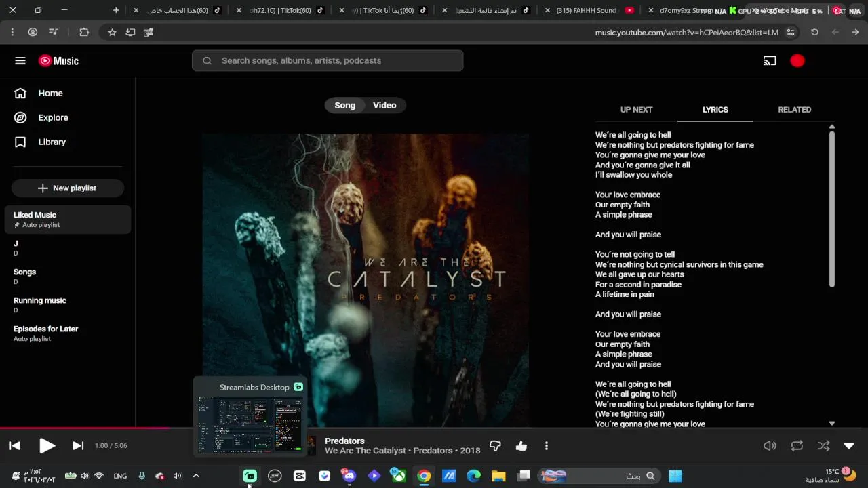Open a new browser tab
This screenshot has width=868, height=488.
(116, 10)
